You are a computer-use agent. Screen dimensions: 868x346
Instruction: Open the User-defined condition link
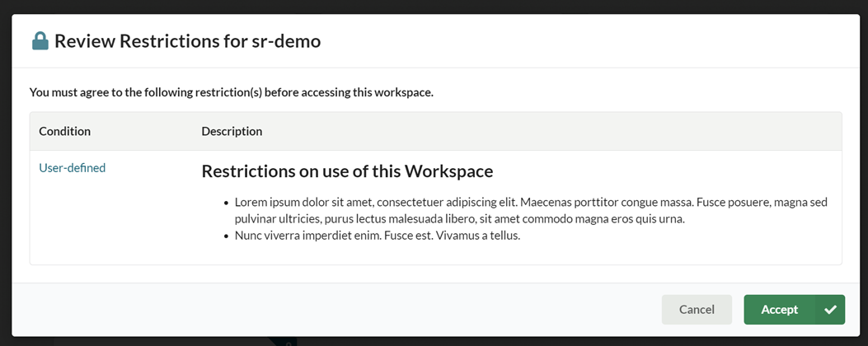tap(73, 167)
